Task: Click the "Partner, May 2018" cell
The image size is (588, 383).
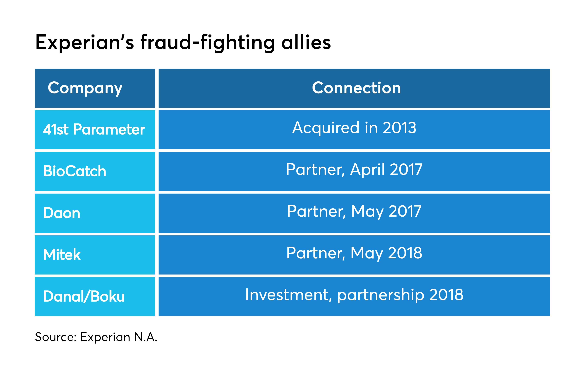Action: 354,255
